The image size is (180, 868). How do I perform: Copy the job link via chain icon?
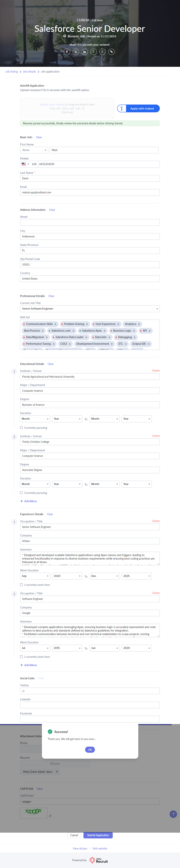(111, 52)
